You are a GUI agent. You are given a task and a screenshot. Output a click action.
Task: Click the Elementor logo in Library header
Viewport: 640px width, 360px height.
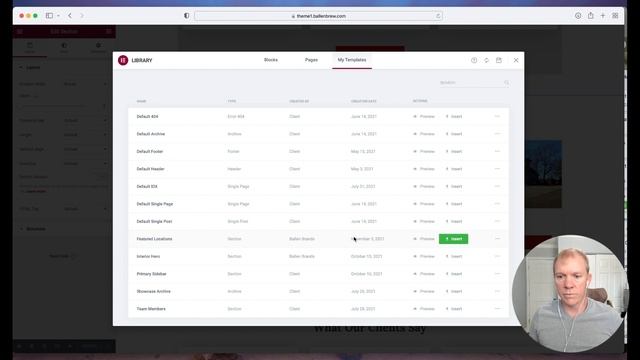123,60
